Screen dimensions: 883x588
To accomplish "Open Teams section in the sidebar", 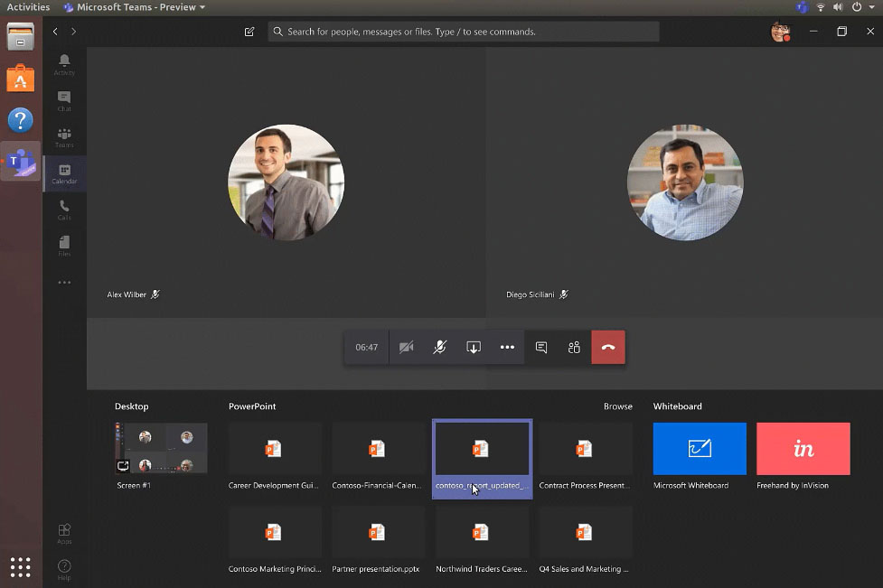I will pos(64,137).
